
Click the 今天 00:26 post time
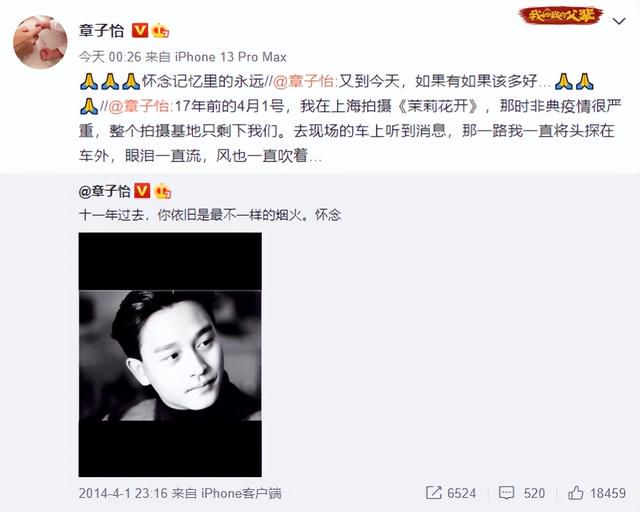click(110, 57)
